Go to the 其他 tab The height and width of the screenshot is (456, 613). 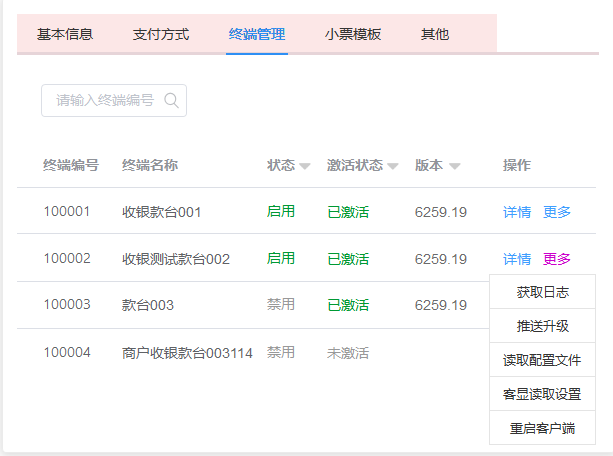point(435,34)
